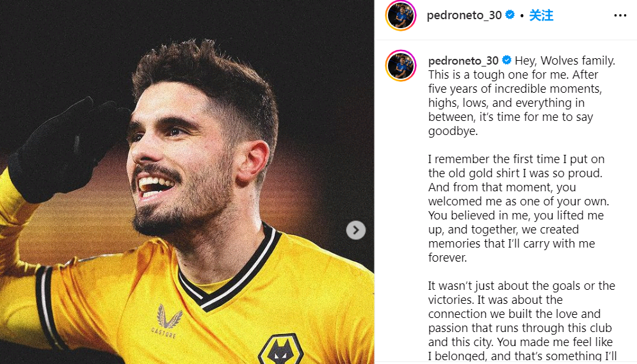637x364 pixels.
Task: Click the dot separator before 关注
Action: point(522,15)
